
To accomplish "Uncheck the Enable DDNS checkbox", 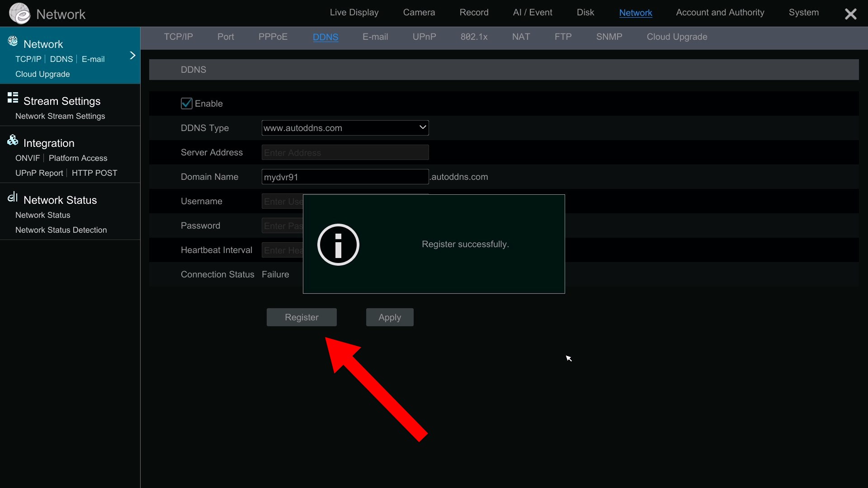I will (x=186, y=103).
